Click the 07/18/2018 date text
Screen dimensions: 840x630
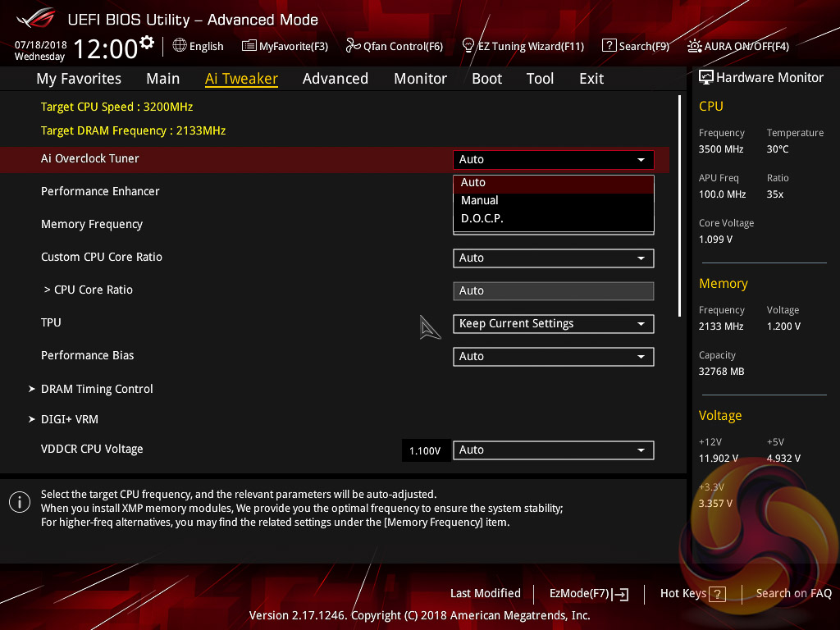pyautogui.click(x=41, y=44)
